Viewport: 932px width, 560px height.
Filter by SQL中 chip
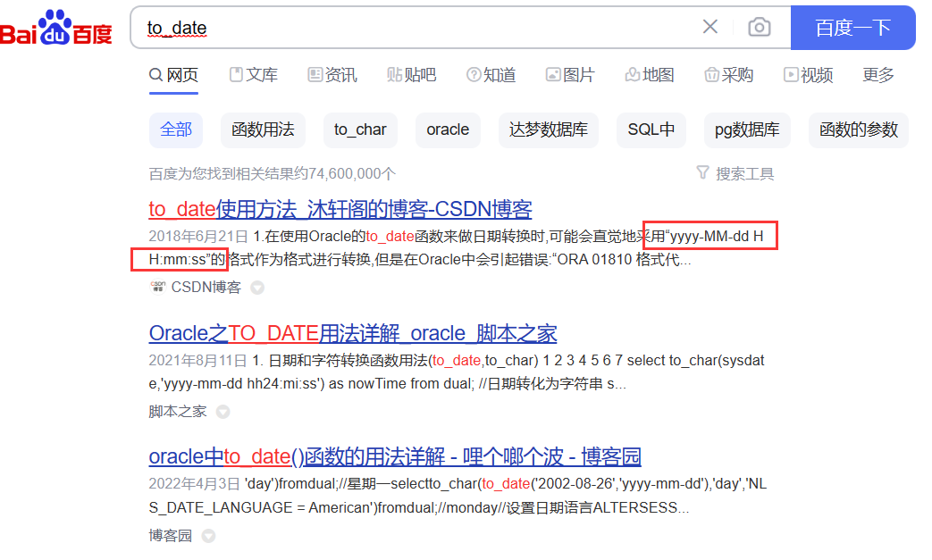[651, 130]
